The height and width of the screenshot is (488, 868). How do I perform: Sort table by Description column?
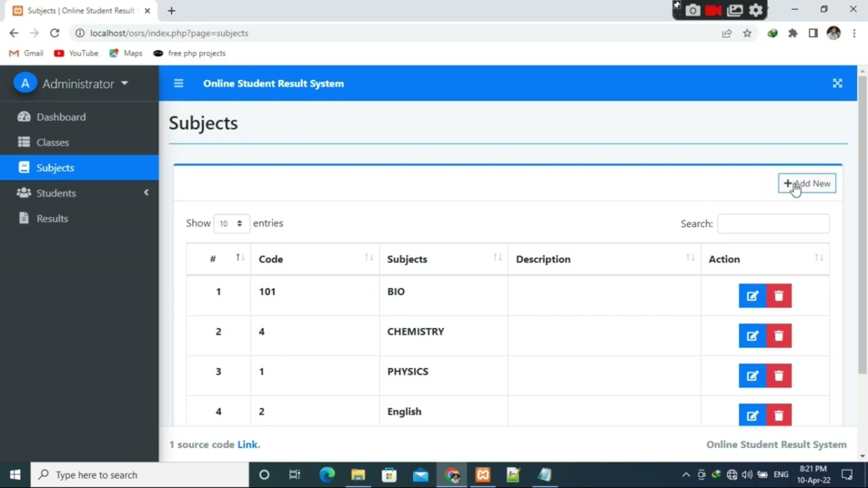click(605, 259)
